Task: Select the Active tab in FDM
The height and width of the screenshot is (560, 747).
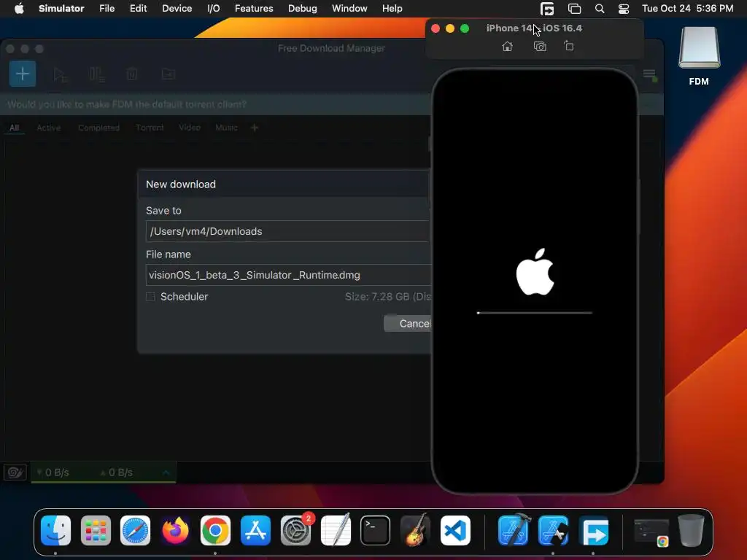Action: tap(49, 128)
